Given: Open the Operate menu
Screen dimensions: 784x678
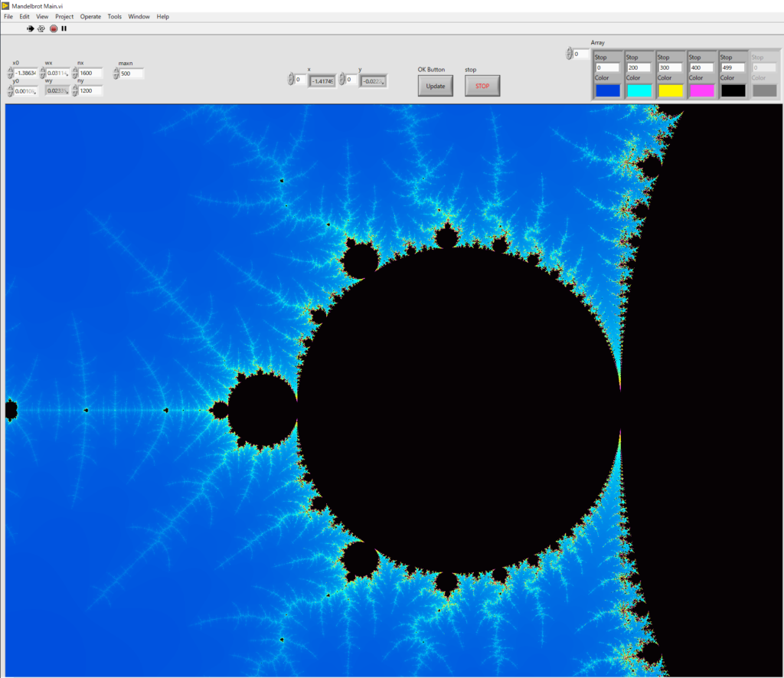Looking at the screenshot, I should point(90,16).
